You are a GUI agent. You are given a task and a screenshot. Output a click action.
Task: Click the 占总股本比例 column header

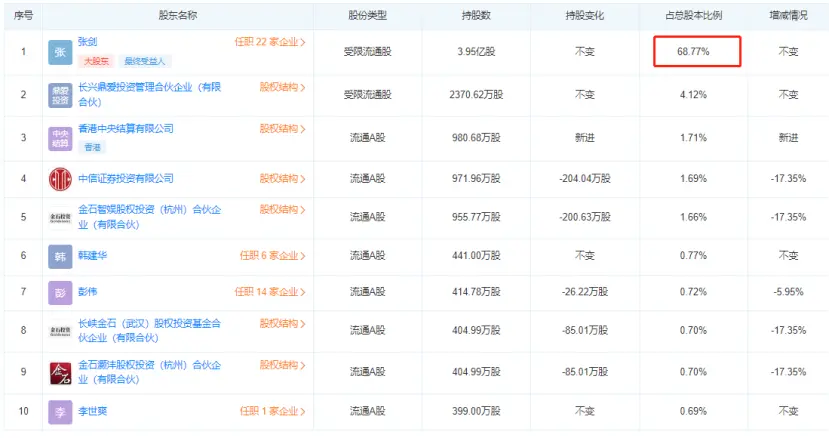[x=693, y=15]
